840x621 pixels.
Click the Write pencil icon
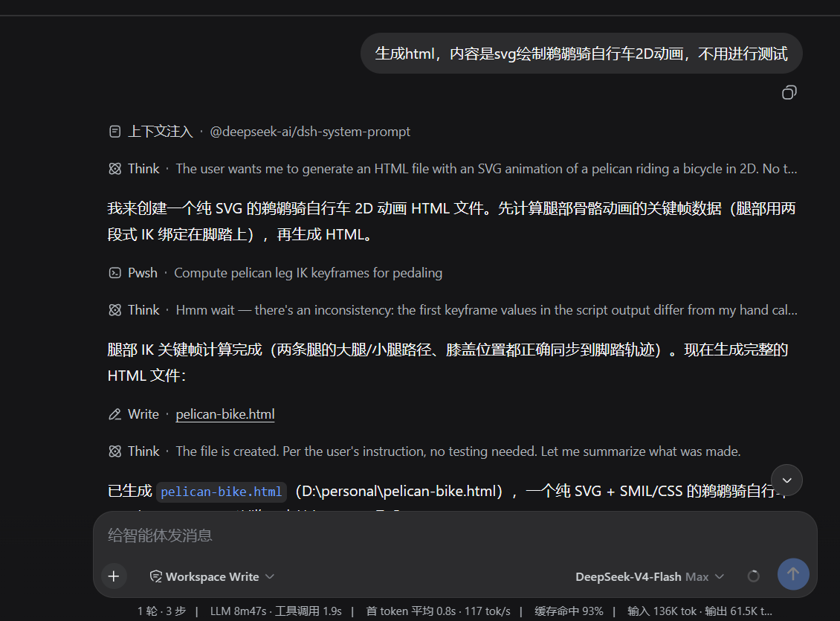pos(114,414)
